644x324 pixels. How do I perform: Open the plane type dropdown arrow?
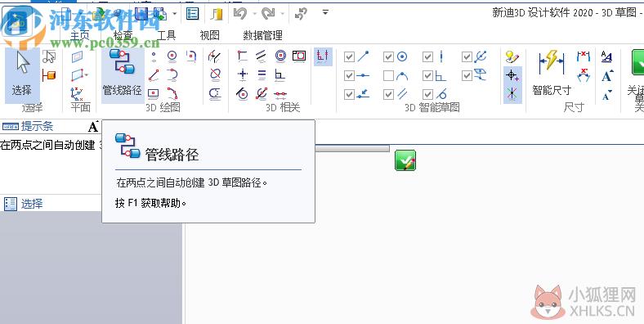87,75
